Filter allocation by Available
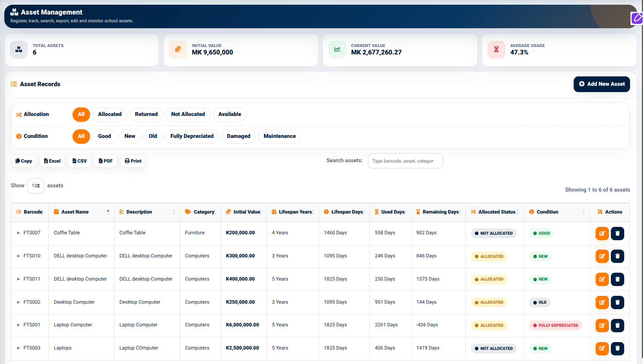Viewport: 643px width, 364px height. tap(230, 114)
